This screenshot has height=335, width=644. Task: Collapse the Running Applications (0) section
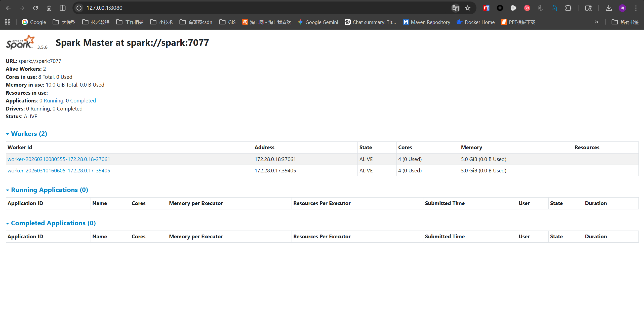(49, 190)
